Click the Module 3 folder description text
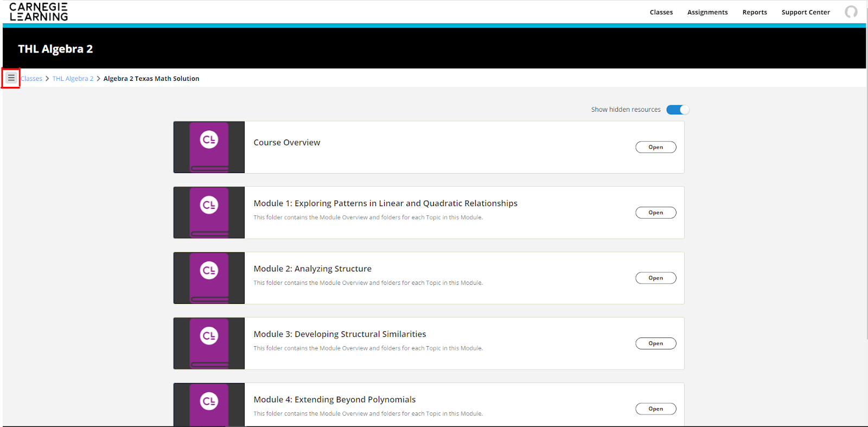 click(x=368, y=348)
